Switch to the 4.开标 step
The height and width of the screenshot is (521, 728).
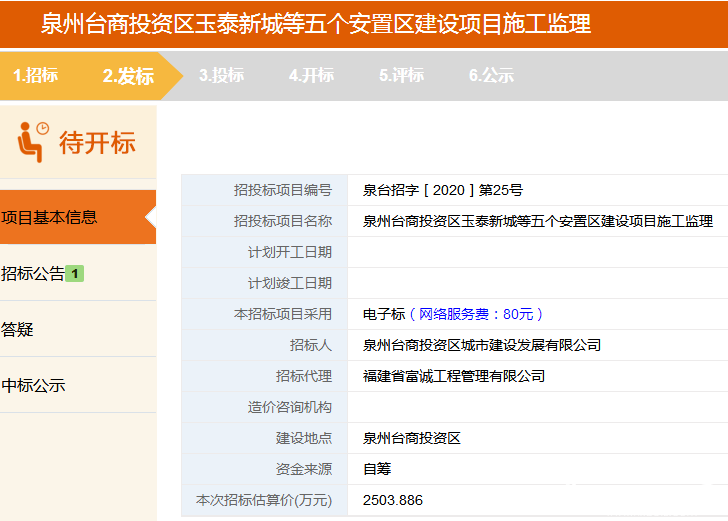312,75
